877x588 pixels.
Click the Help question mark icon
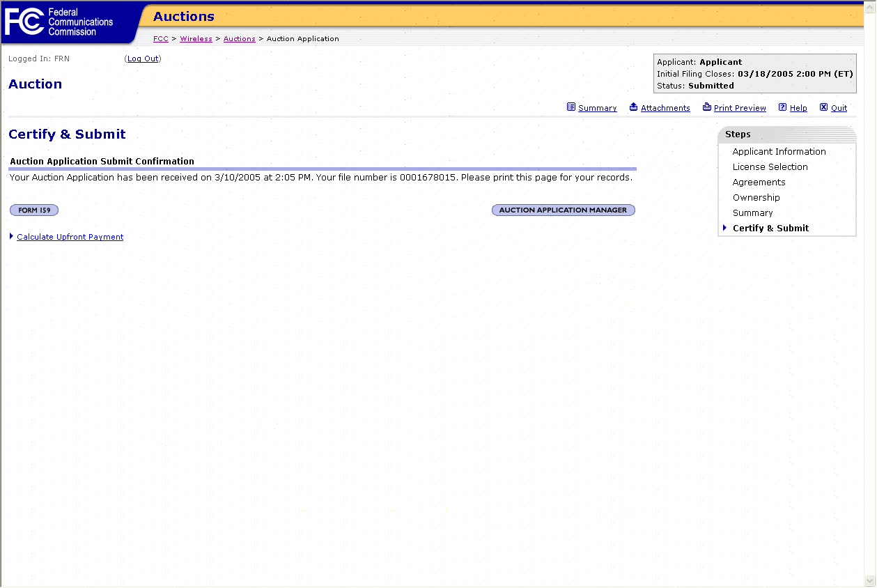pyautogui.click(x=782, y=107)
